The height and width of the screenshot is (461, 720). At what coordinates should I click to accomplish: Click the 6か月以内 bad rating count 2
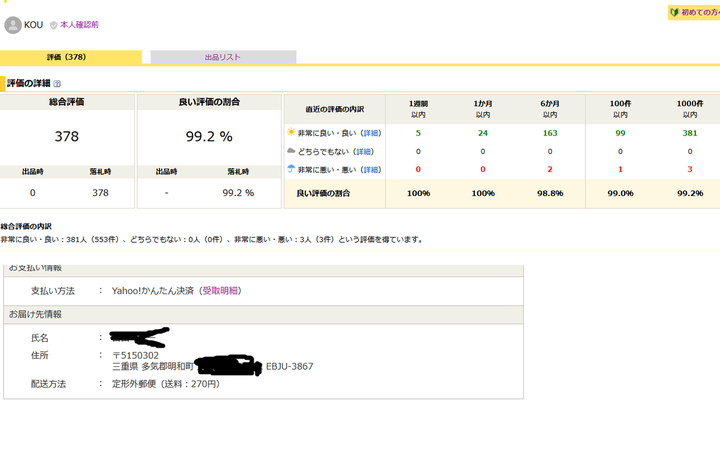point(549,170)
